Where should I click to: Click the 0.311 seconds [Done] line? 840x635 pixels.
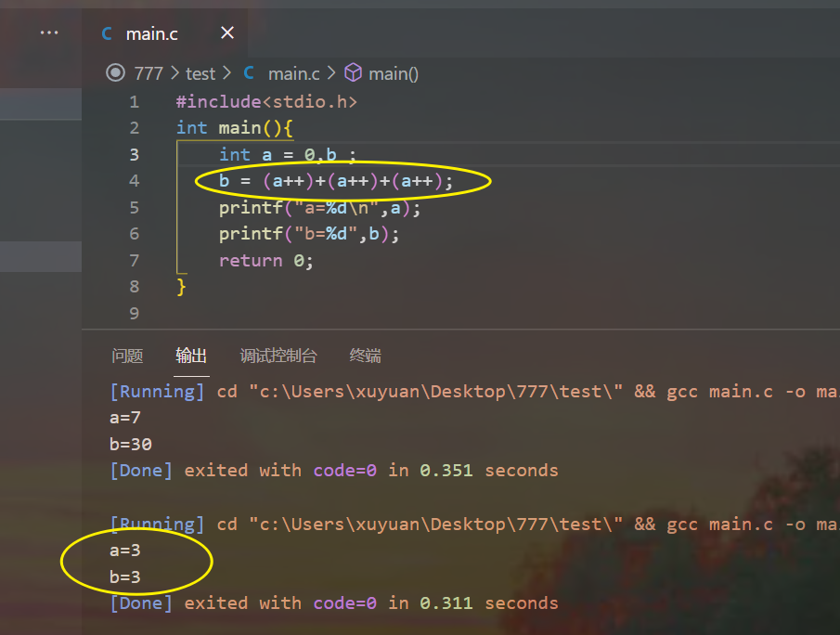click(x=334, y=603)
